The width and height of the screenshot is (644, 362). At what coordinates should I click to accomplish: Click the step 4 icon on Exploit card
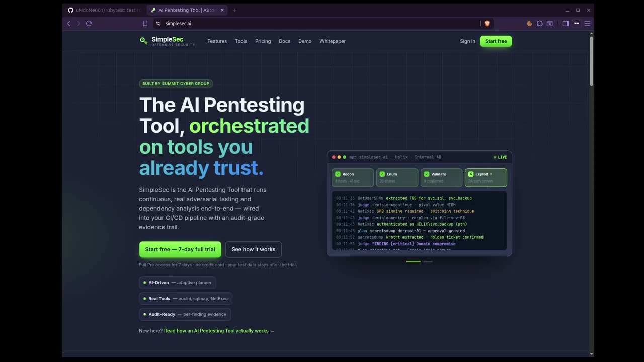point(471,174)
